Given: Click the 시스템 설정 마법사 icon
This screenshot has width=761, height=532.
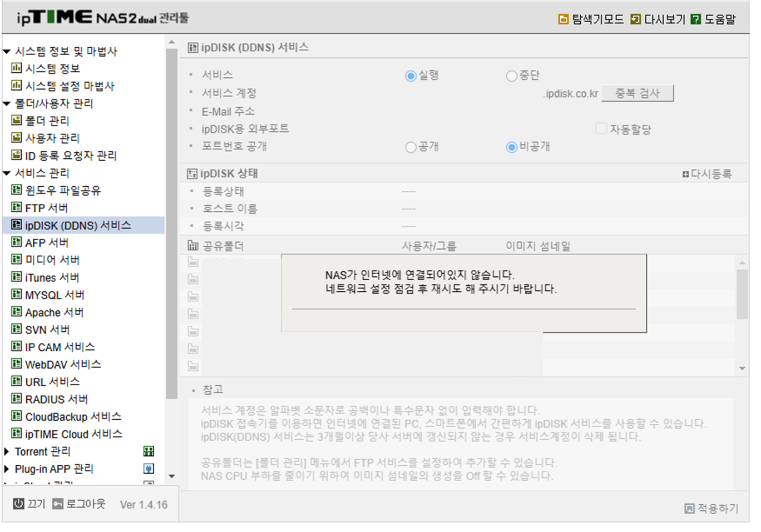Looking at the screenshot, I should tap(17, 86).
